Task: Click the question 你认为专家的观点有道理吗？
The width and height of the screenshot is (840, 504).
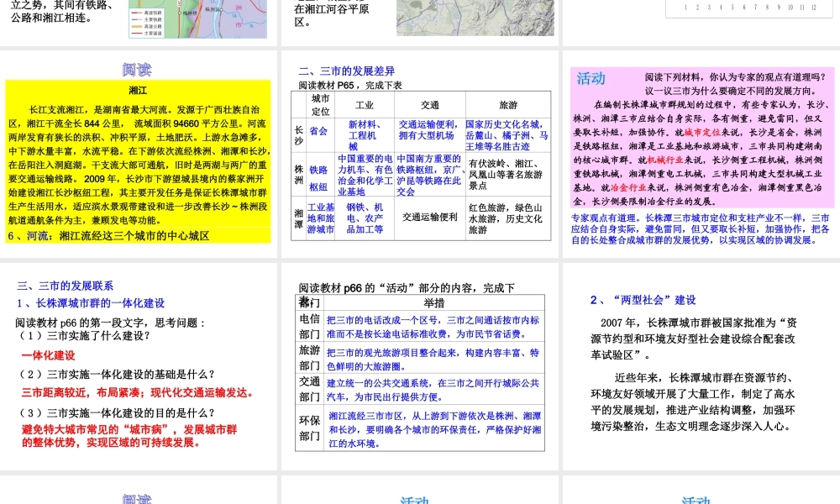Action: pyautogui.click(x=769, y=77)
